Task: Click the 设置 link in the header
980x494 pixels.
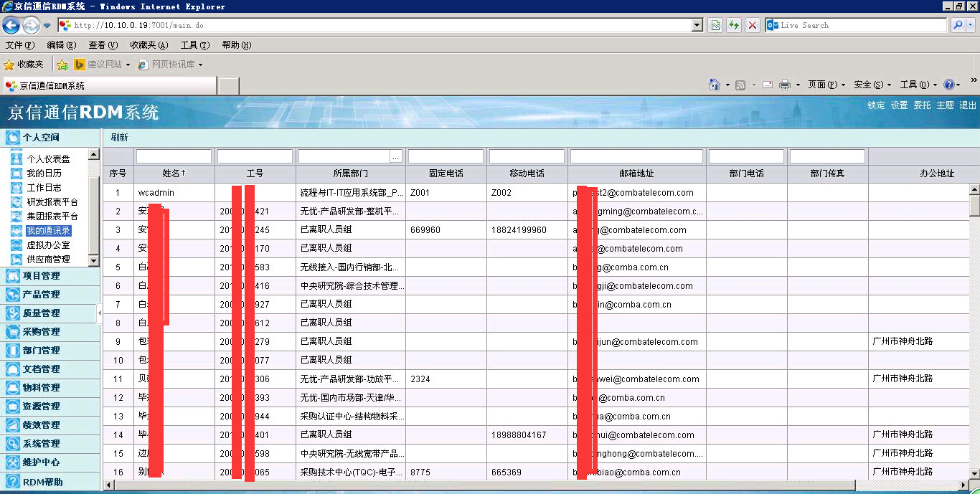Action: click(899, 105)
